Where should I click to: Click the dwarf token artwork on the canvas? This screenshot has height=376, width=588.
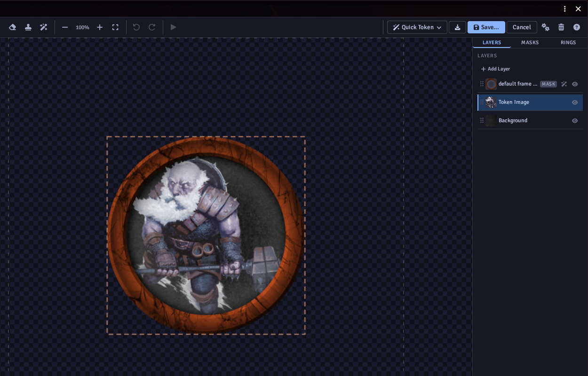click(206, 235)
